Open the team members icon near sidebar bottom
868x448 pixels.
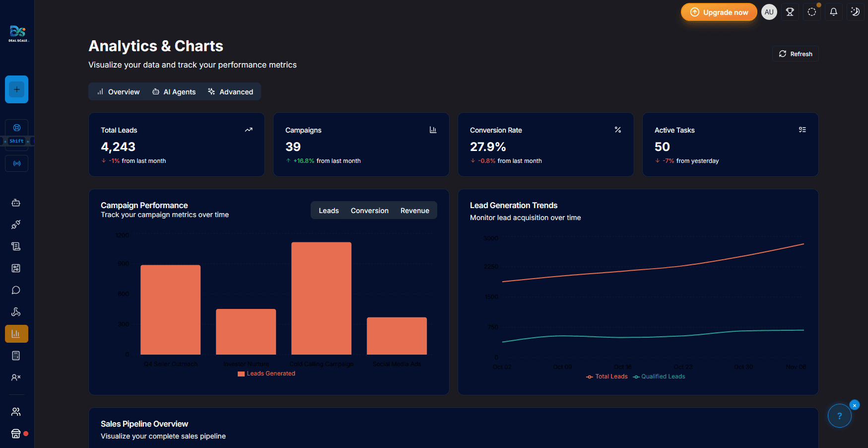(x=16, y=411)
